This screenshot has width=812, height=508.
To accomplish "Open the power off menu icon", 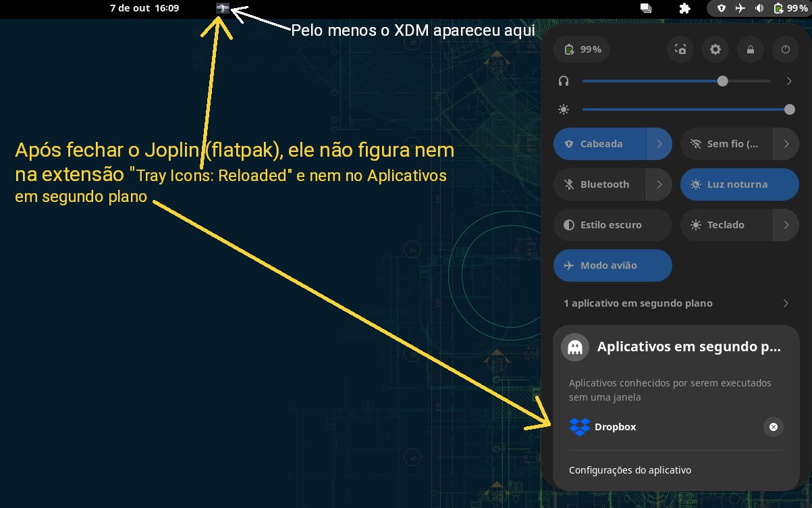I will click(785, 49).
